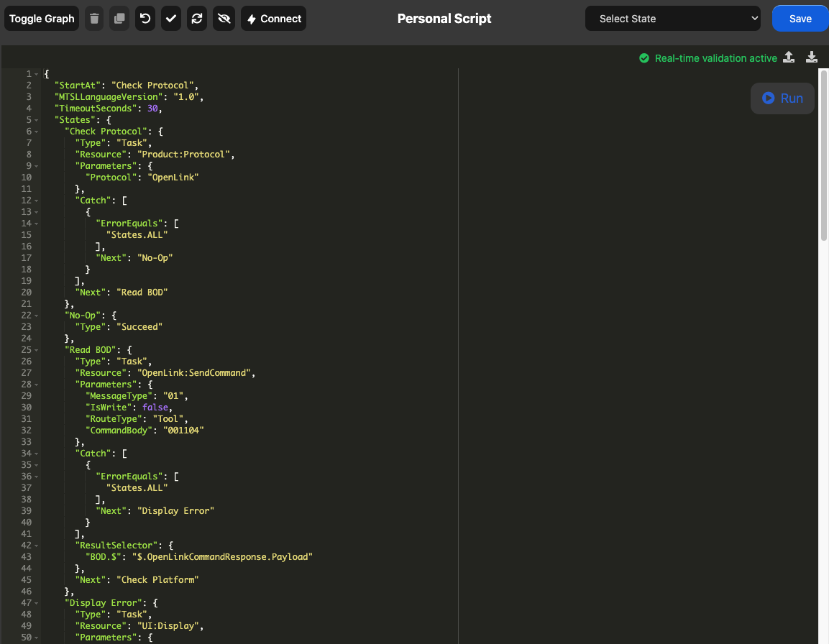
Task: Click the Toggle Graph button
Action: [x=42, y=19]
